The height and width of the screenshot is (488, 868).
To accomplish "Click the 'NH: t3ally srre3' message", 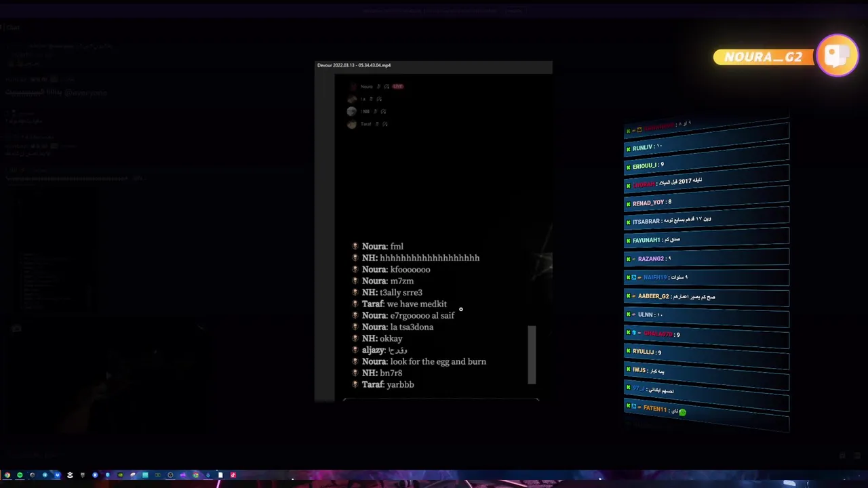I will point(392,293).
